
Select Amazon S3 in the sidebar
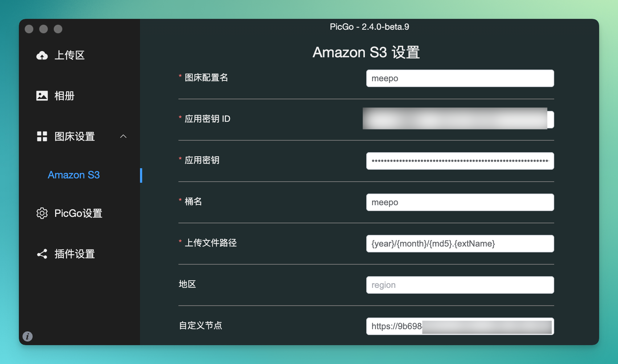(74, 175)
